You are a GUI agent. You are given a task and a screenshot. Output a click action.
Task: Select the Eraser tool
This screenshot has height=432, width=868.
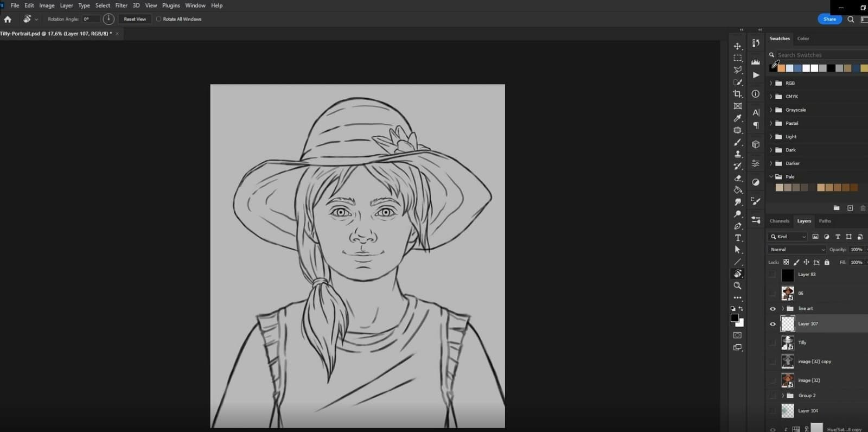pyautogui.click(x=737, y=178)
